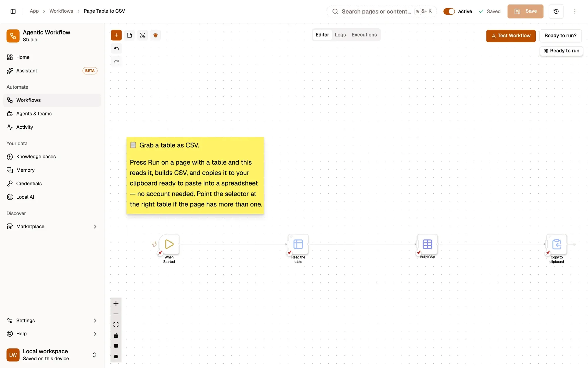The image size is (588, 368).
Task: Select the Copy to clipboard node
Action: coord(557,244)
